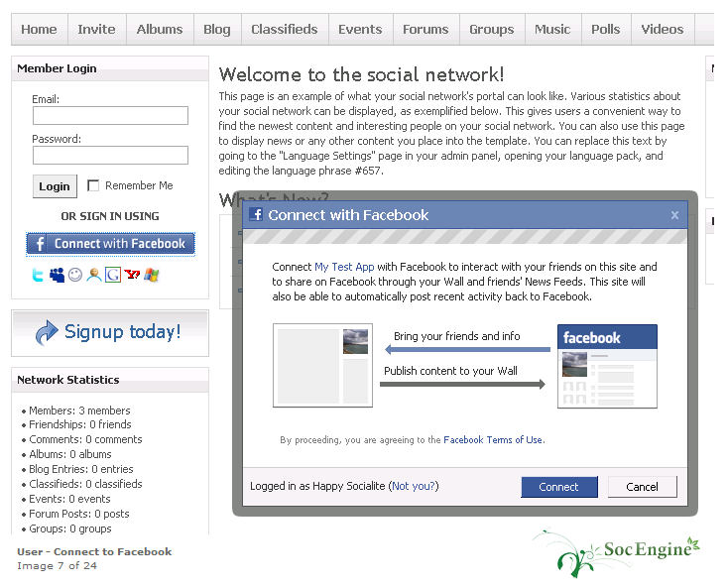Viewport: 728px width, 587px height.
Task: Click the Login button
Action: (x=55, y=186)
